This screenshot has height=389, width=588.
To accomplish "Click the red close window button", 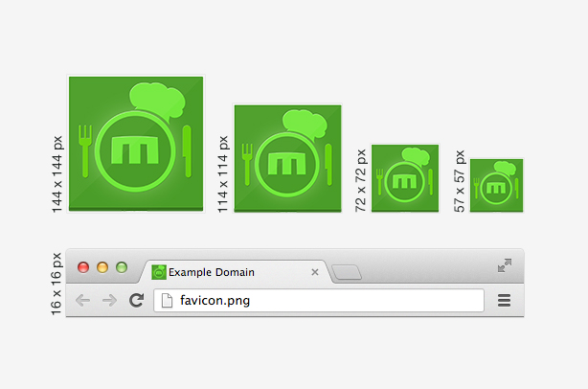I will coord(83,267).
